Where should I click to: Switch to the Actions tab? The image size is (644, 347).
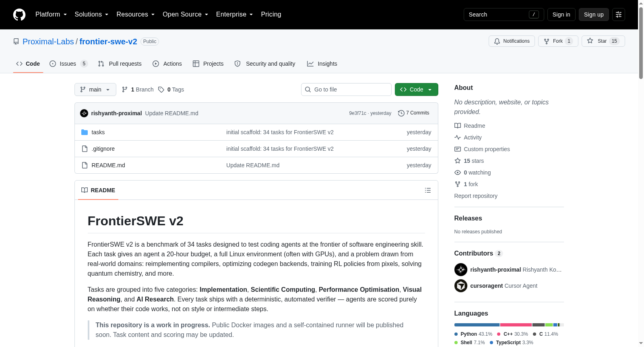point(167,64)
